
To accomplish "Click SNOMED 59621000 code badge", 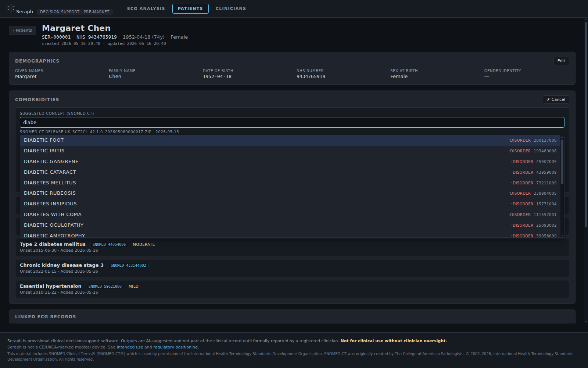I will pyautogui.click(x=105, y=286).
